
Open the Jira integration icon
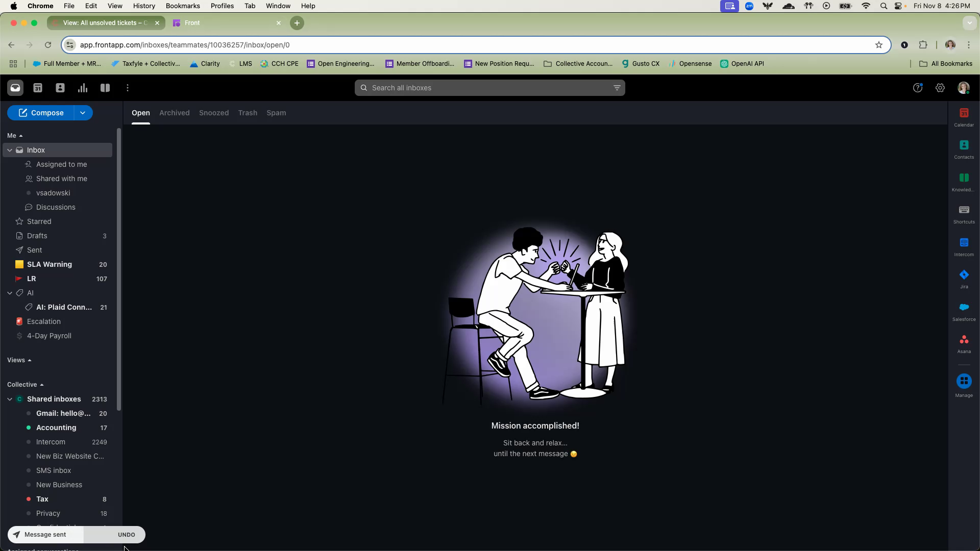pos(964,279)
